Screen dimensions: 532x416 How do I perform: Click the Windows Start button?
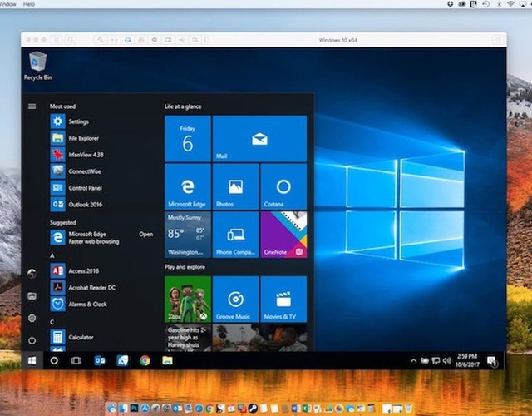(32, 360)
